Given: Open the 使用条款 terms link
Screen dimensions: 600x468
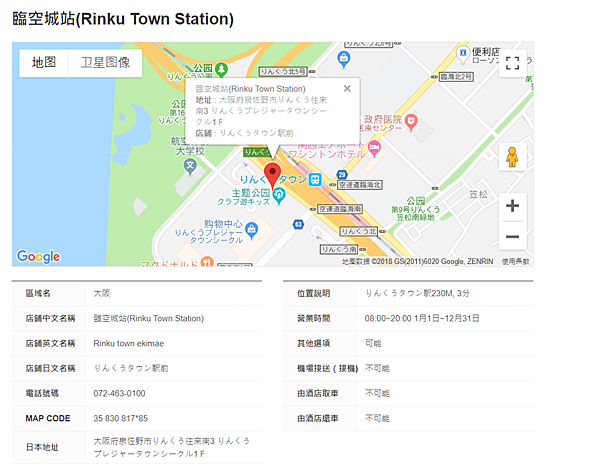Looking at the screenshot, I should click(x=515, y=261).
